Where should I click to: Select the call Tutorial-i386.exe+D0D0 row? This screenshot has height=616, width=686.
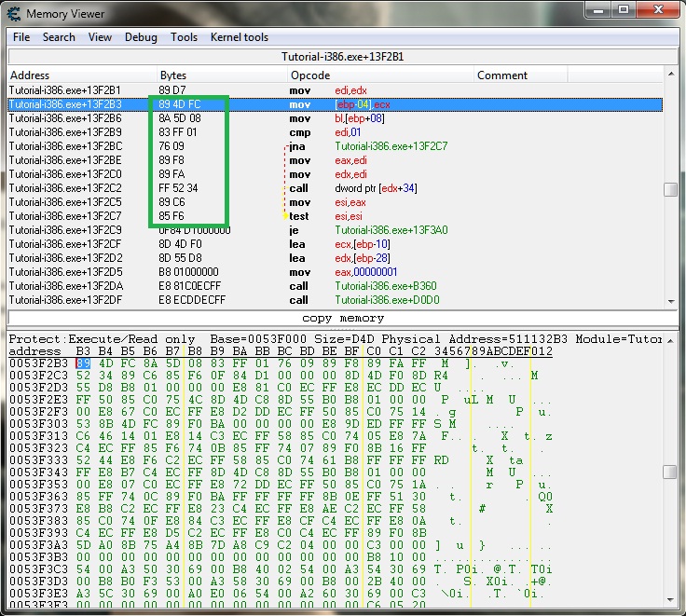point(336,300)
